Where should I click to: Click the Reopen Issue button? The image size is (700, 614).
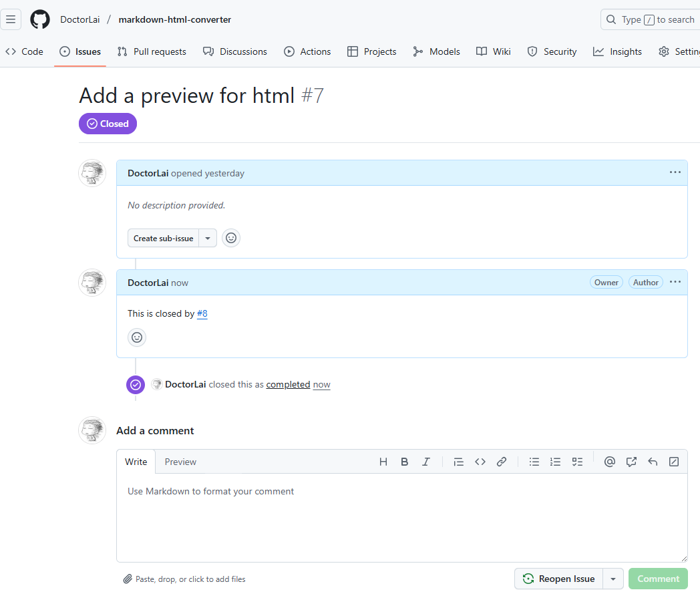tap(559, 579)
